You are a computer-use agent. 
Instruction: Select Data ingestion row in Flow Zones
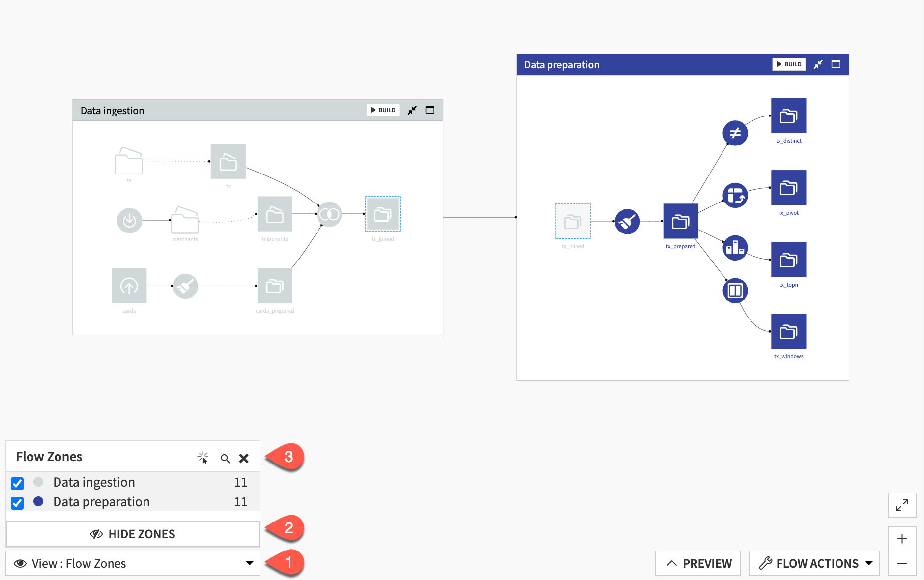click(133, 482)
